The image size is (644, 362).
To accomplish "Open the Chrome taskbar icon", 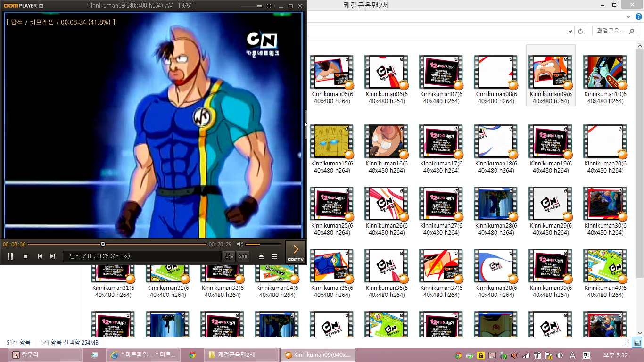I will click(x=192, y=355).
